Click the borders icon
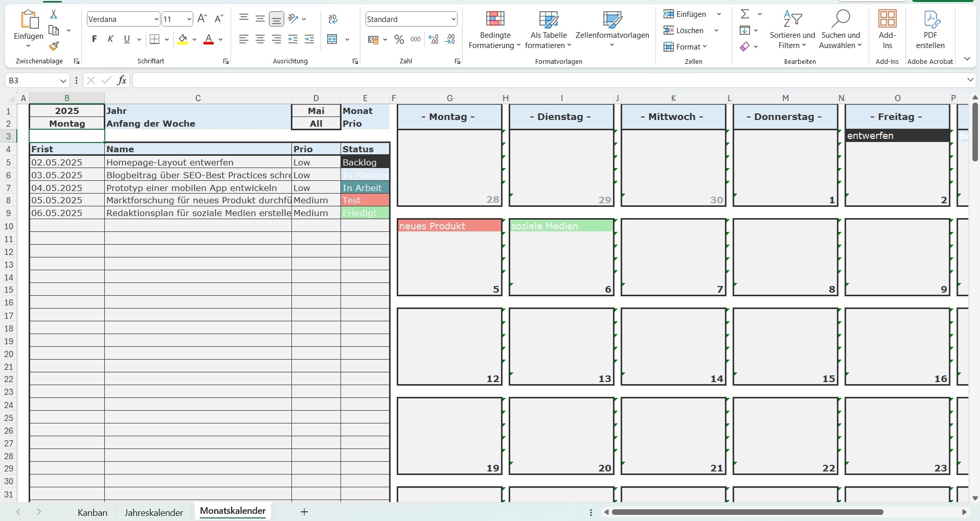The height and width of the screenshot is (521, 980). [155, 39]
